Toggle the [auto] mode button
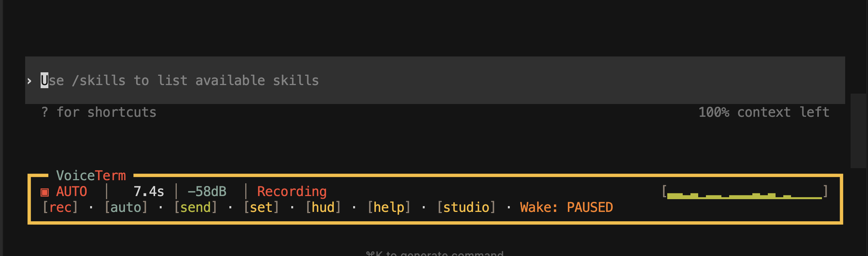Image resolution: width=868 pixels, height=256 pixels. point(126,207)
